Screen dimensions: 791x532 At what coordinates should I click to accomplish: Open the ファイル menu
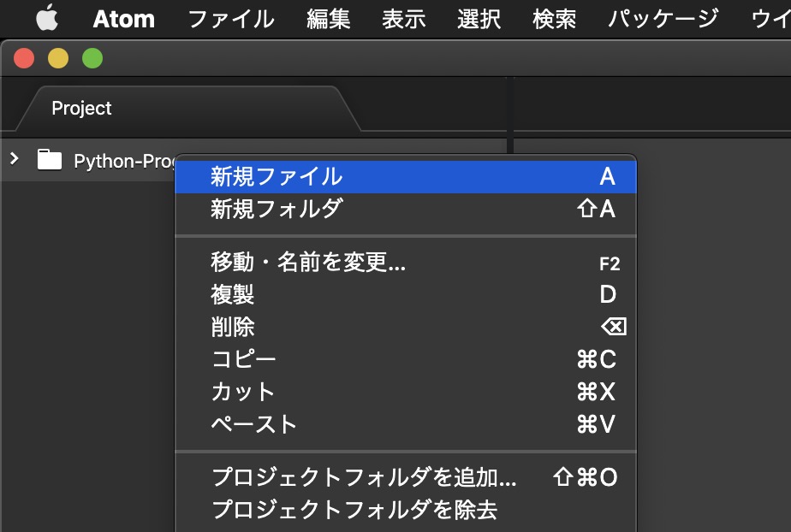(x=231, y=19)
